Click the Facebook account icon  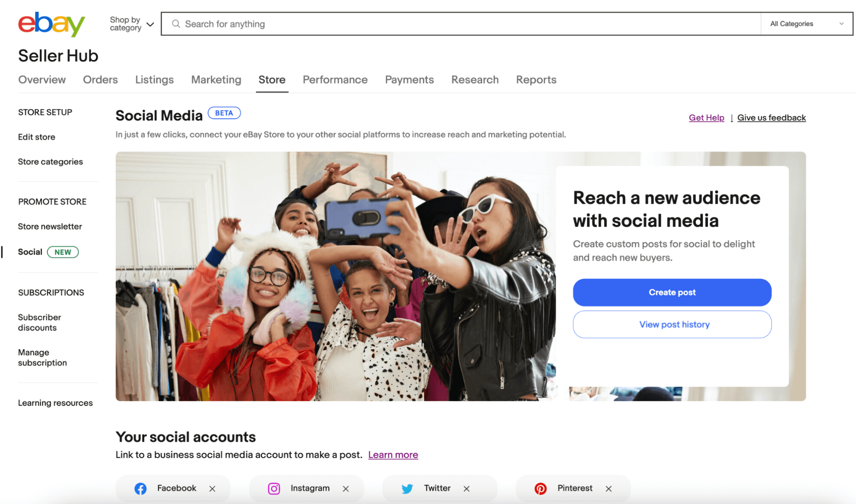pos(140,488)
